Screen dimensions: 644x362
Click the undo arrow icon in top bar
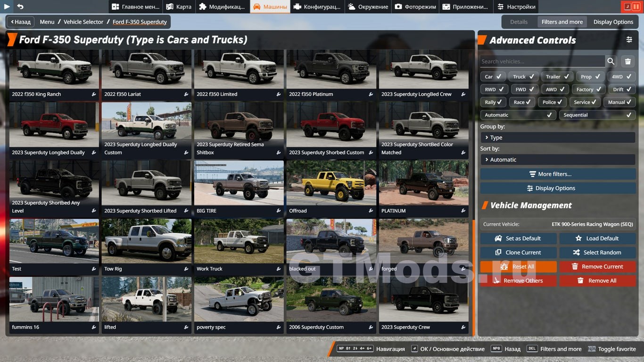point(20,7)
